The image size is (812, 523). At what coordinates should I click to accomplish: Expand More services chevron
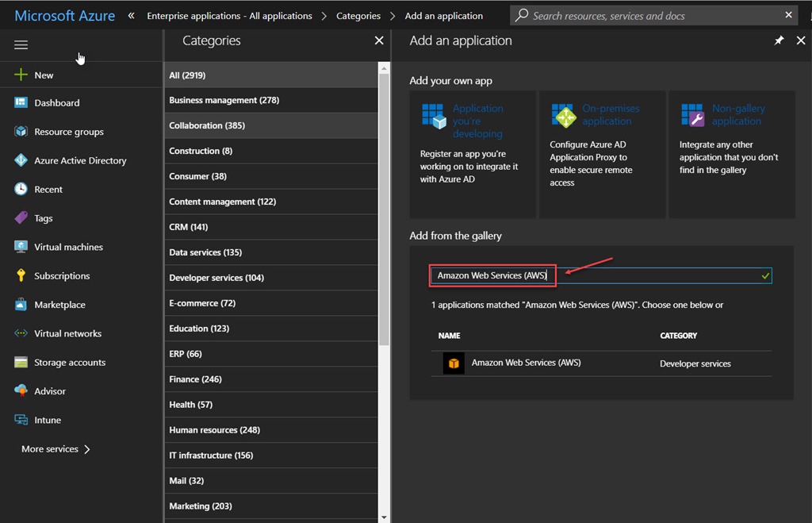click(87, 449)
